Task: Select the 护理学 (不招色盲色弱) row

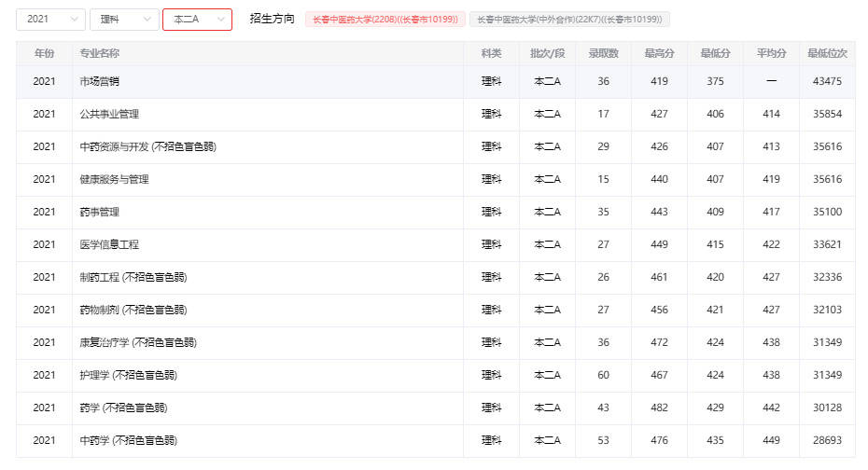Action: click(436, 375)
